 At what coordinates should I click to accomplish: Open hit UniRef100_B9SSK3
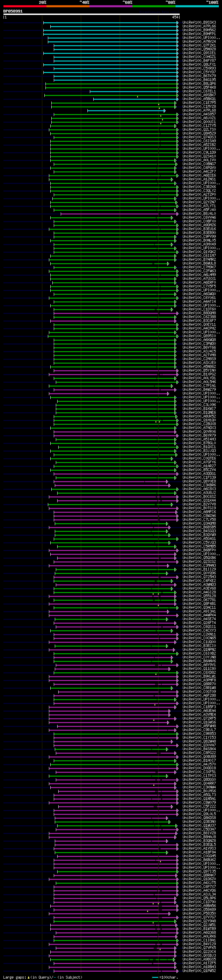pyautogui.click(x=199, y=23)
